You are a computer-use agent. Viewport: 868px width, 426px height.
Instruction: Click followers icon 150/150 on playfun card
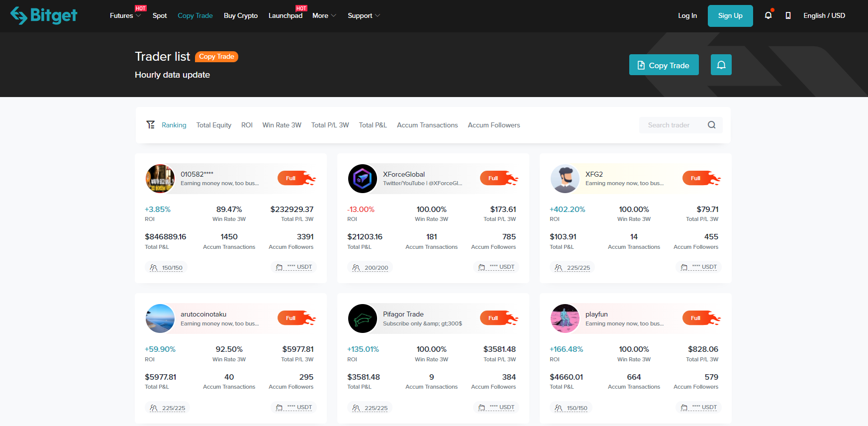559,408
